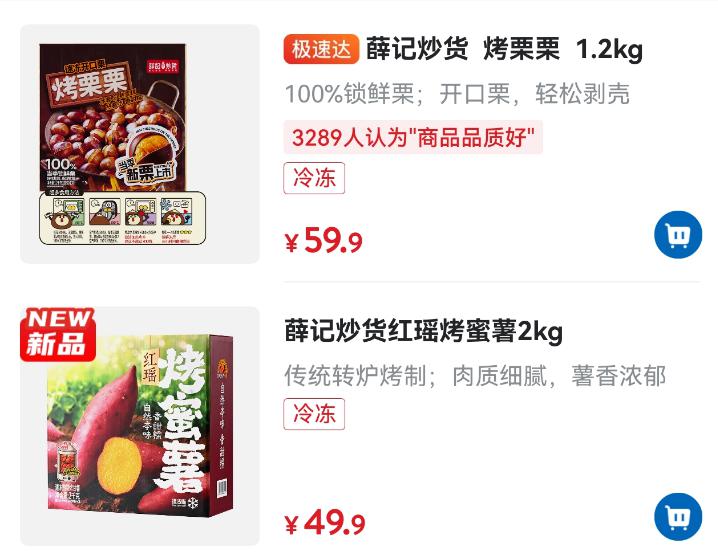Image resolution: width=718 pixels, height=558 pixels.
Task: Open the 薛记炒货红瑶烤蜜薯2kg title
Action: tap(424, 331)
